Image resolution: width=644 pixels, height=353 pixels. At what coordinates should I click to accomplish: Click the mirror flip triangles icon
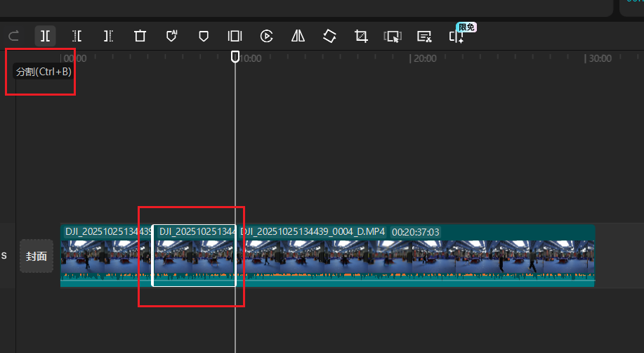(298, 36)
